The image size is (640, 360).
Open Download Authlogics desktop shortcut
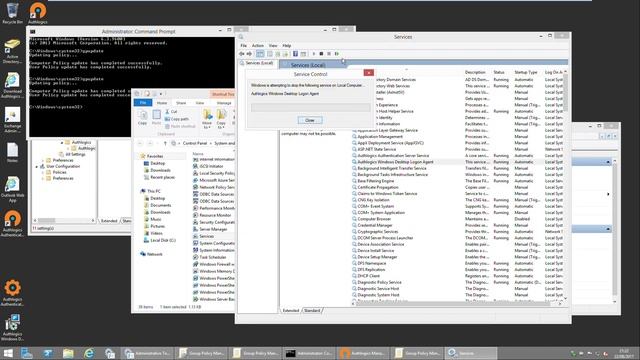12,85
